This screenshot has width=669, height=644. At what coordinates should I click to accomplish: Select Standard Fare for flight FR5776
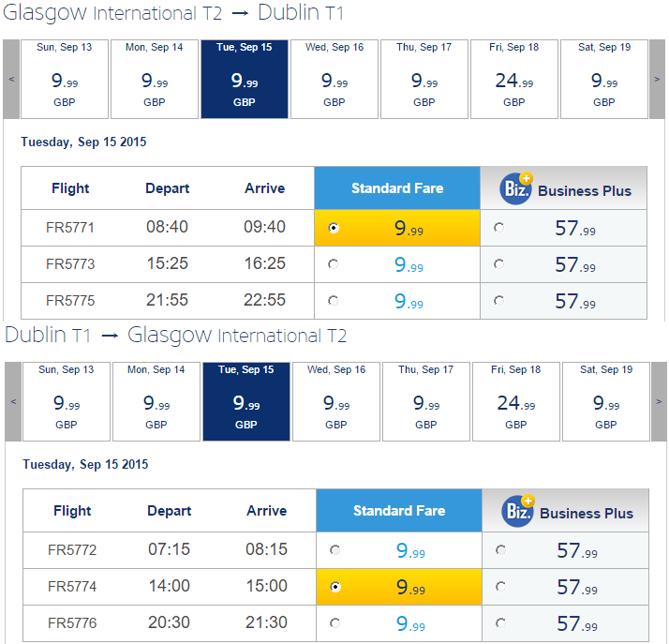tap(335, 623)
